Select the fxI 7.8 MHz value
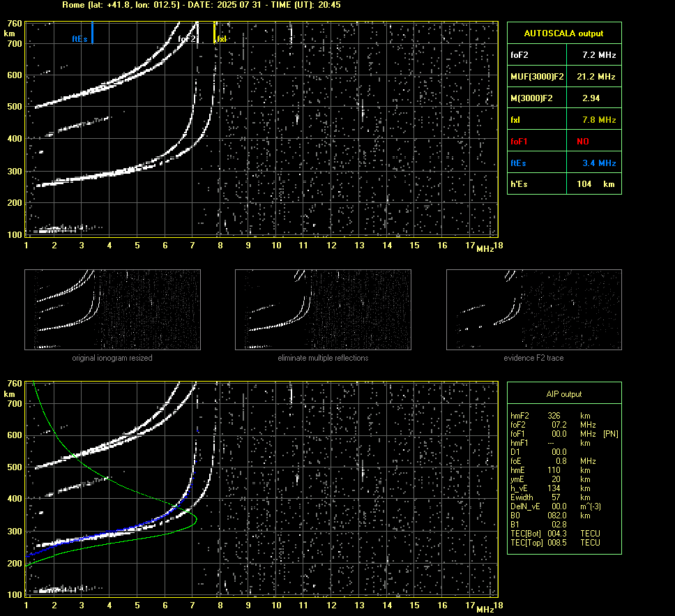675x616 pixels. [599, 120]
